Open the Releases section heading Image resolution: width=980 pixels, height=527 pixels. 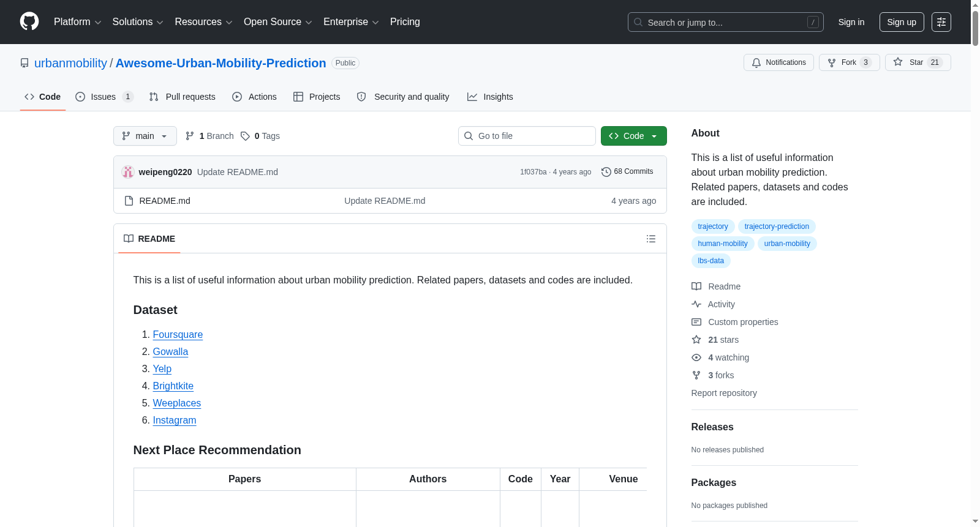point(712,427)
